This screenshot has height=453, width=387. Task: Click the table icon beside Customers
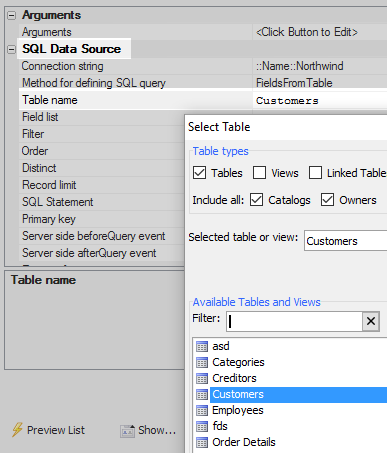pos(202,395)
